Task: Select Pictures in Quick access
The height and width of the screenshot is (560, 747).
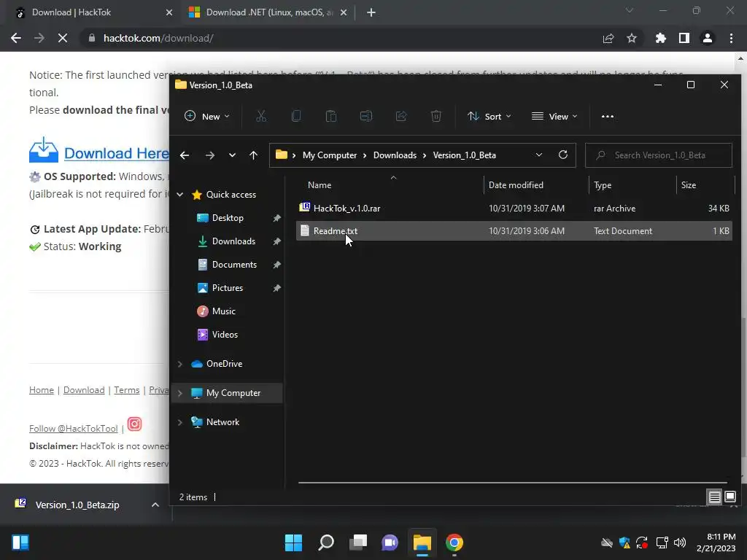Action: tap(228, 288)
